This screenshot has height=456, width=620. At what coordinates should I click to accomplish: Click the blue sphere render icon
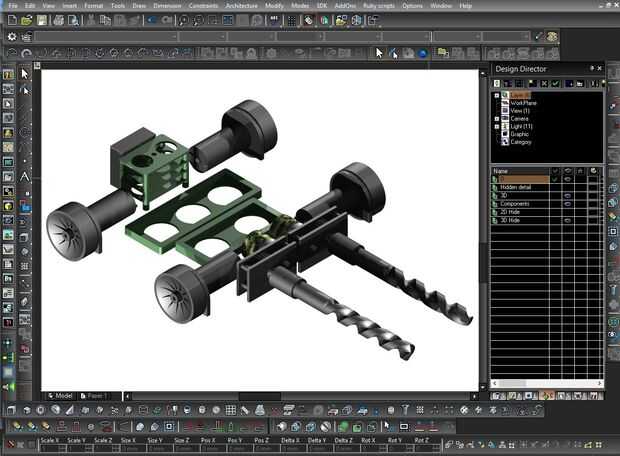(423, 53)
